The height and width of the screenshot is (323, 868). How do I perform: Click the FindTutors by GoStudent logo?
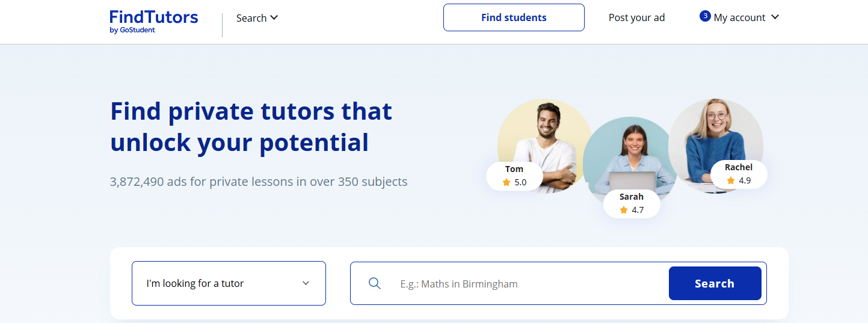click(x=154, y=21)
